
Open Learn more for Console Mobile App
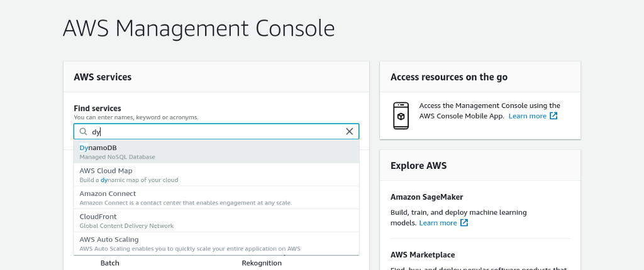click(x=527, y=116)
